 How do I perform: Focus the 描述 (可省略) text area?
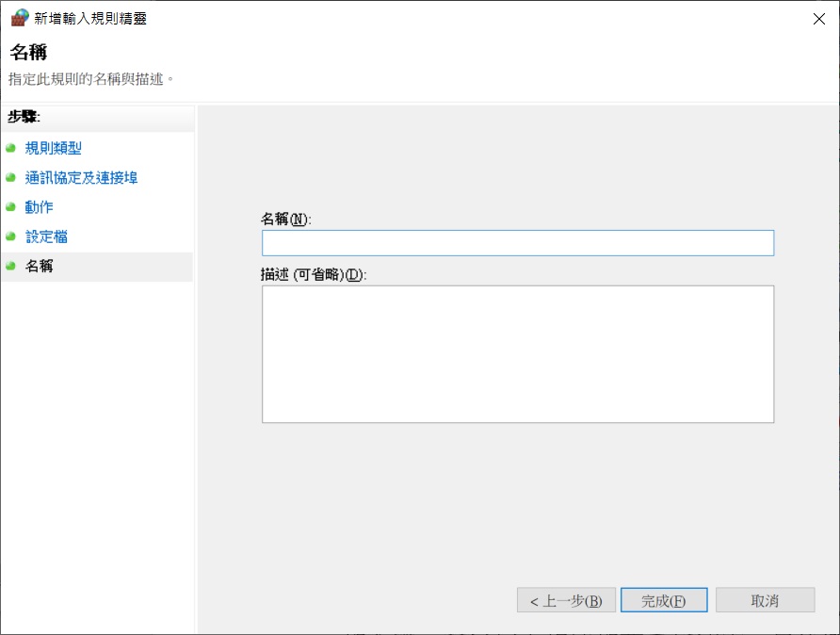(x=518, y=354)
